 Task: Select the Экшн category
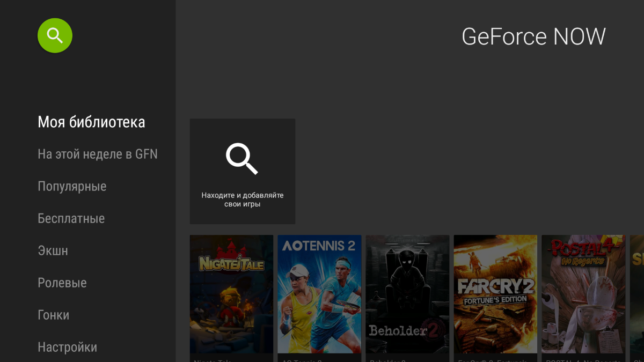coord(53,251)
